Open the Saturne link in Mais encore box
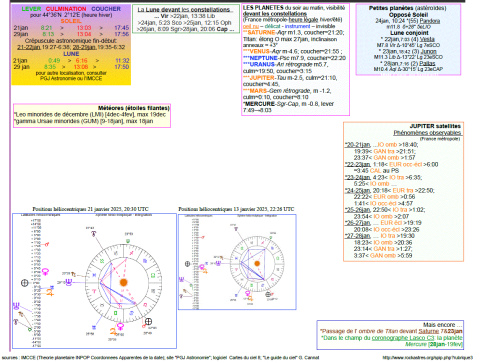 (x=428, y=331)
